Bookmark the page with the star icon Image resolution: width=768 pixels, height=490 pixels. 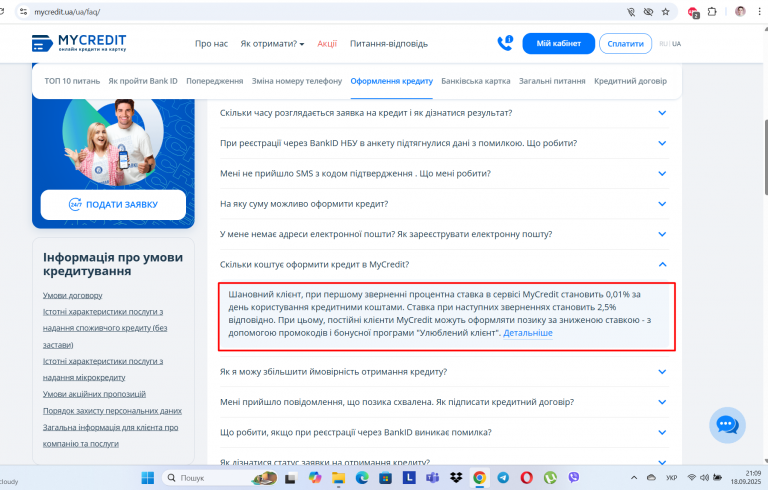(x=665, y=12)
